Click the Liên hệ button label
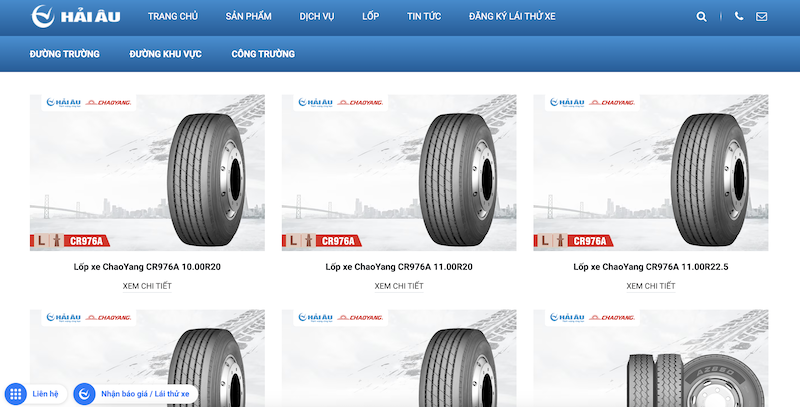 pos(46,394)
